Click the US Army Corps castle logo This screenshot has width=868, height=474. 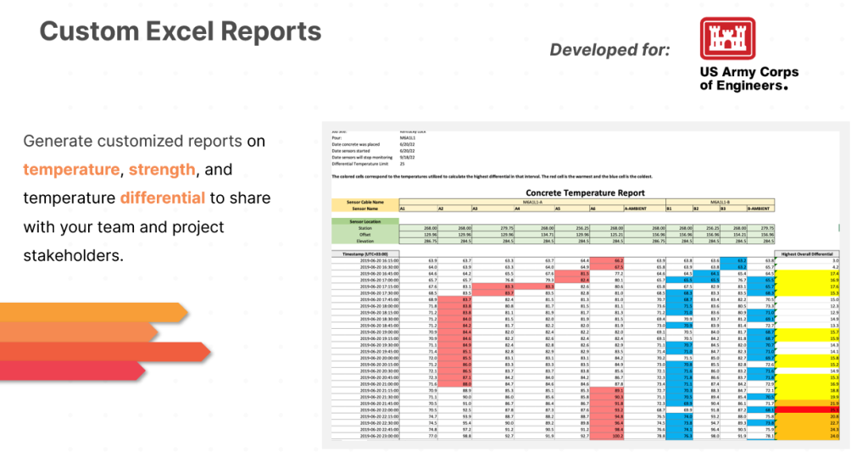pos(727,38)
